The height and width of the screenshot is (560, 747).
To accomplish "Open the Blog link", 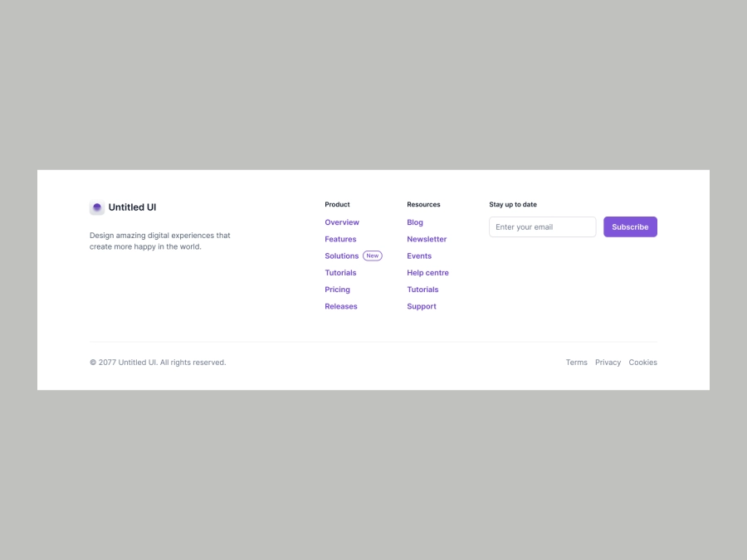I will 414,222.
